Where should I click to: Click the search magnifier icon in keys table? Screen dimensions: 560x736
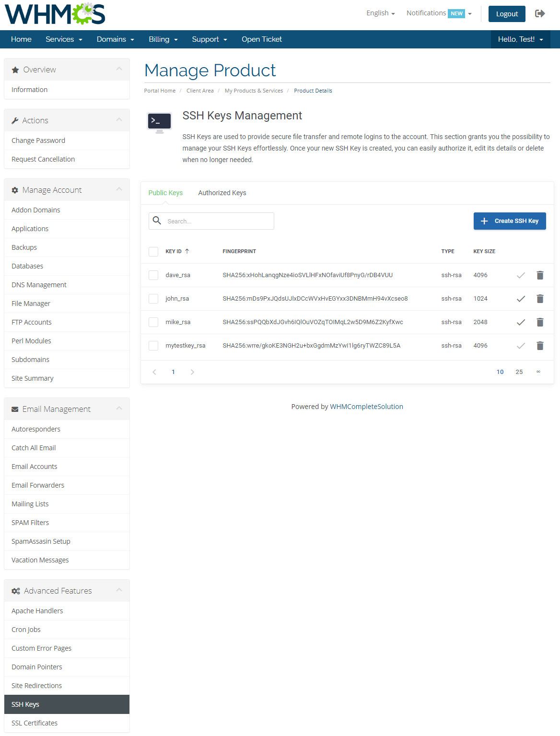click(x=157, y=221)
